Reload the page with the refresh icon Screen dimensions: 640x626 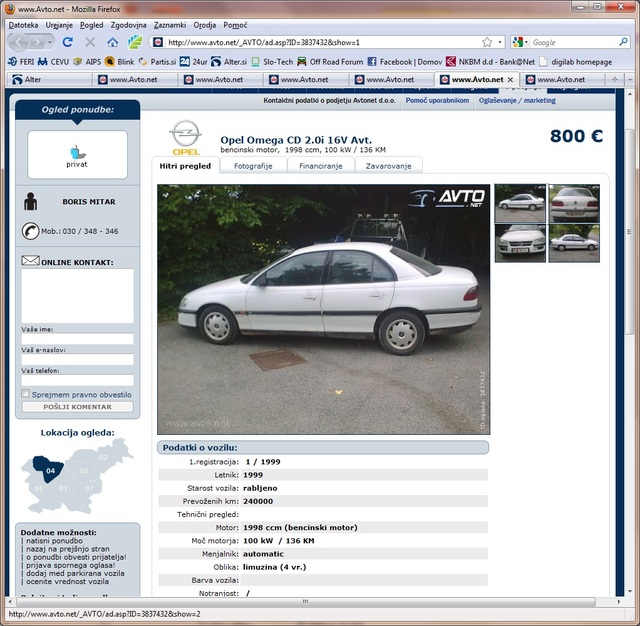(x=68, y=42)
